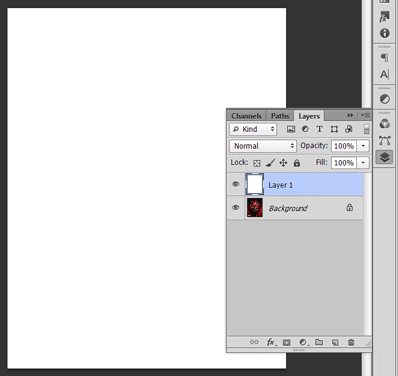Screen dimensions: 398x376
Task: Open the Kind filter type dropdown
Action: tap(253, 129)
